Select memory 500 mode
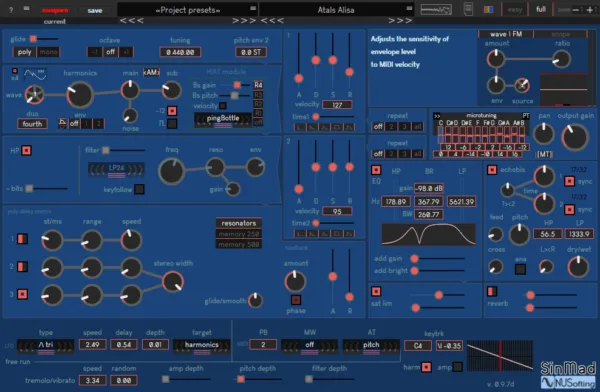The width and height of the screenshot is (600, 392). tap(239, 244)
